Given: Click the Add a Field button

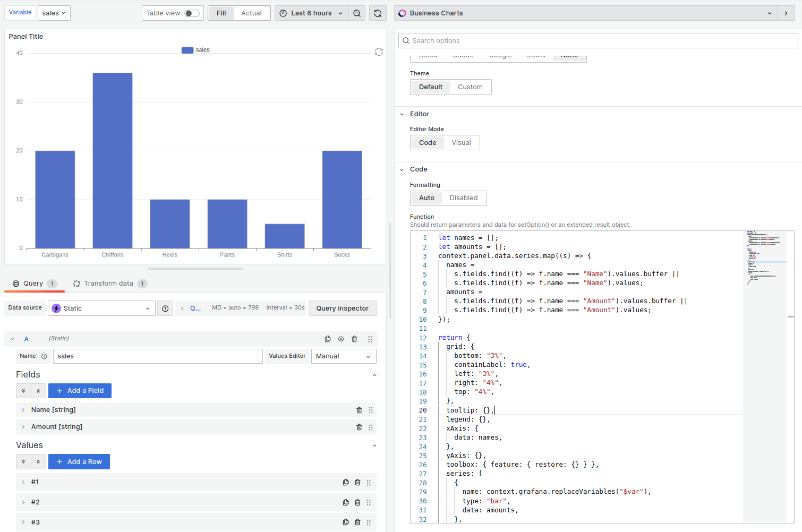Looking at the screenshot, I should 80,390.
